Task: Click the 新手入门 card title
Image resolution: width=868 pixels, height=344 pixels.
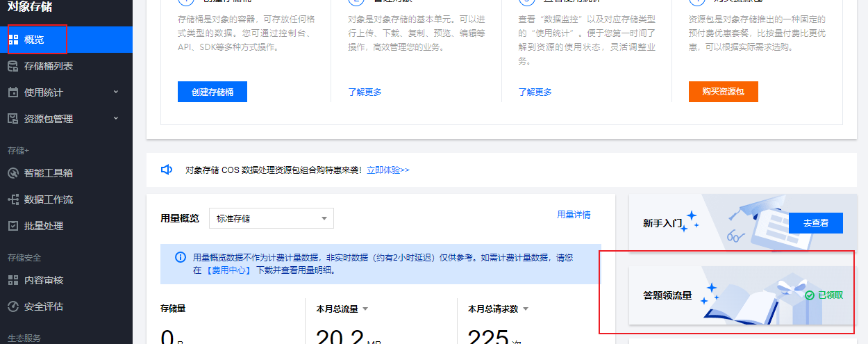Action: (664, 223)
